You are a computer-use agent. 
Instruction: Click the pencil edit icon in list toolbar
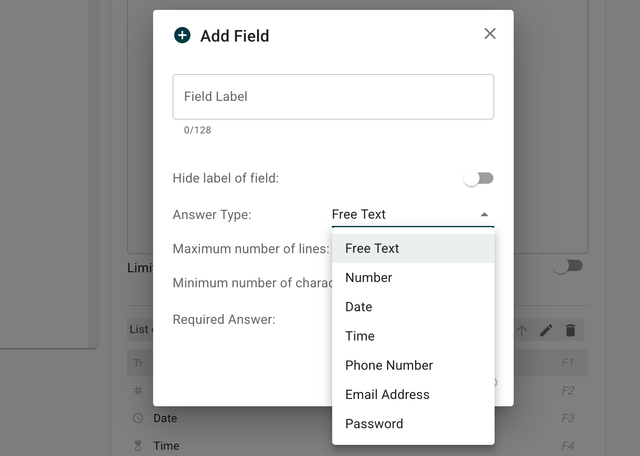point(546,330)
